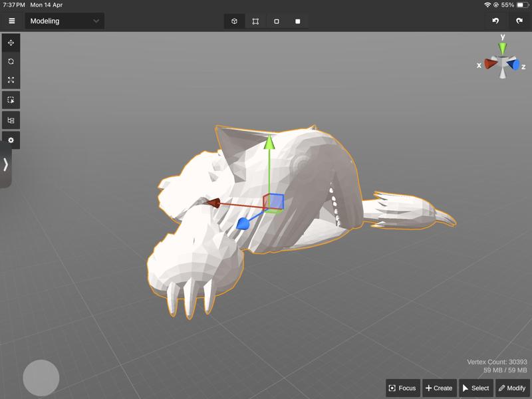Viewport: 532px width, 399px height.
Task: Activate the box selection tool
Action: pos(11,100)
